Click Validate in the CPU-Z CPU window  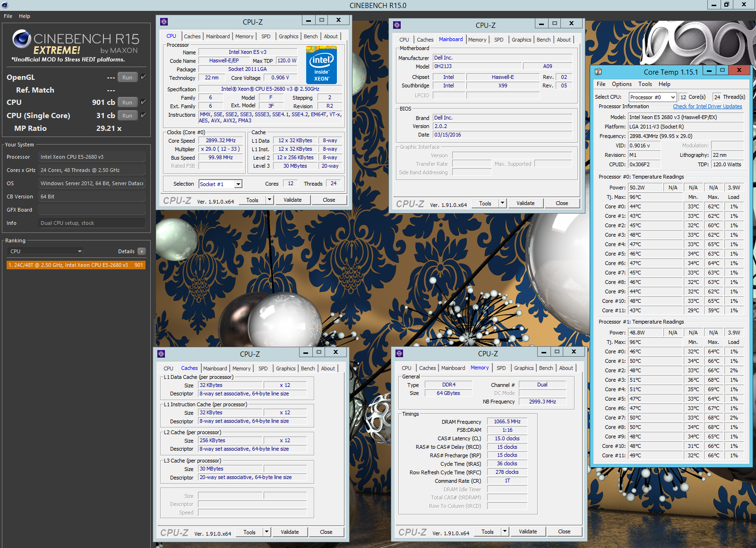[x=292, y=200]
